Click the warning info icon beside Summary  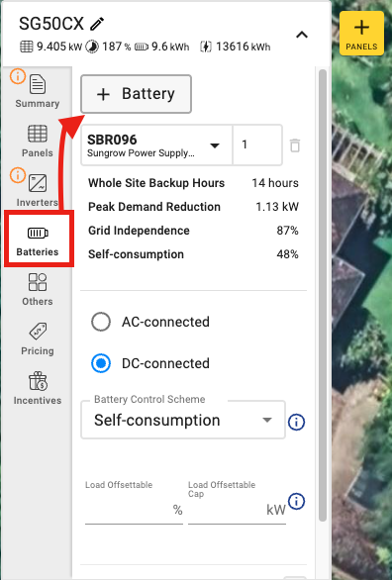(x=18, y=76)
